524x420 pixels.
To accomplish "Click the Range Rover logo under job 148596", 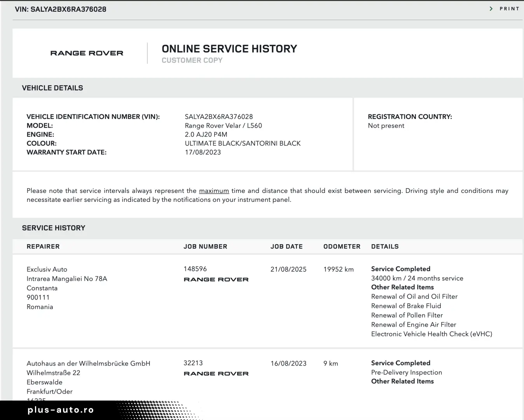I will (216, 279).
